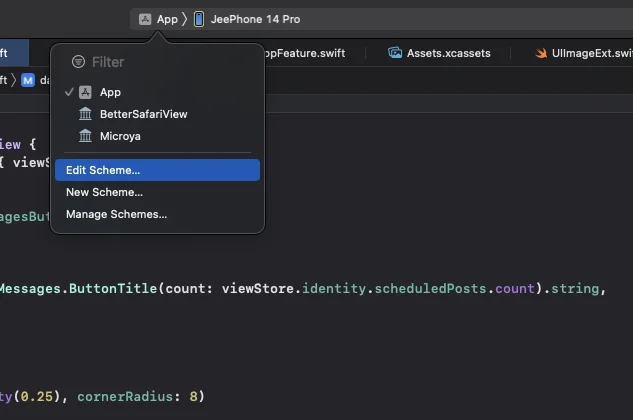Click the BetterSafariView library icon

(x=85, y=114)
